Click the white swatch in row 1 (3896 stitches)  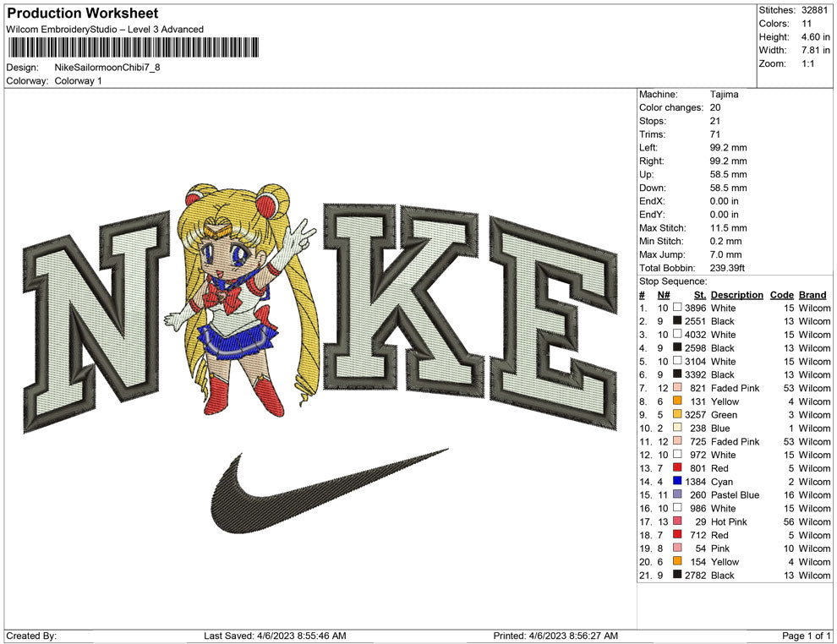pos(677,308)
